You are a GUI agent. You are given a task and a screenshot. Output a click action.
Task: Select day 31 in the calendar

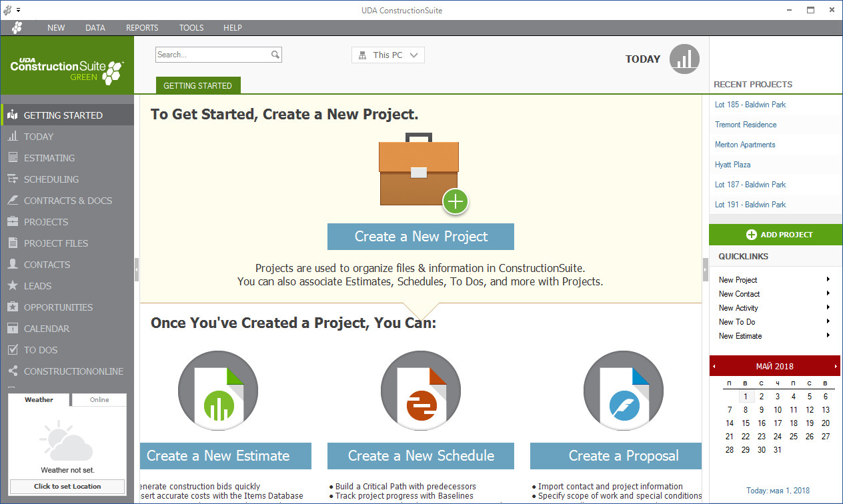(778, 450)
